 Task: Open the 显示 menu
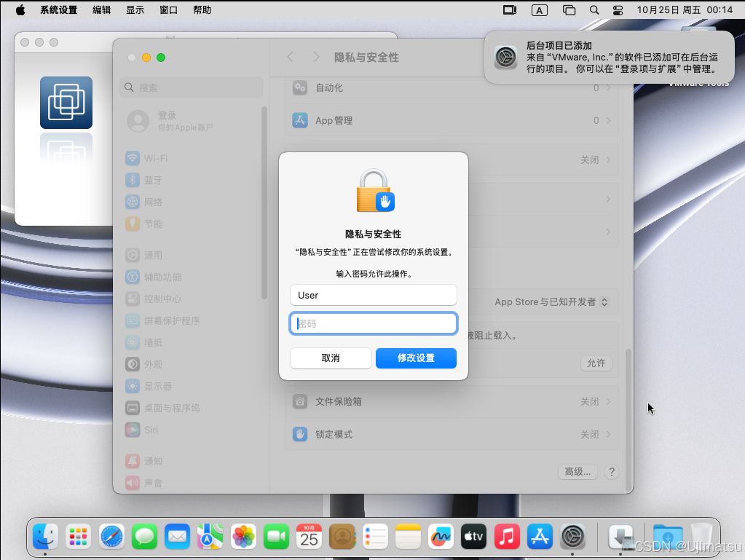tap(135, 10)
